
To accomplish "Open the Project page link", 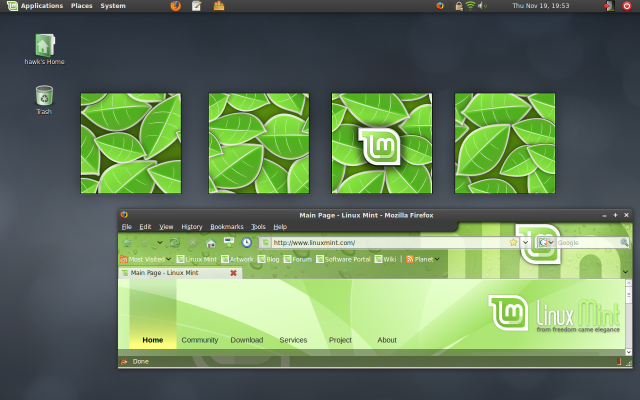I will tap(340, 340).
